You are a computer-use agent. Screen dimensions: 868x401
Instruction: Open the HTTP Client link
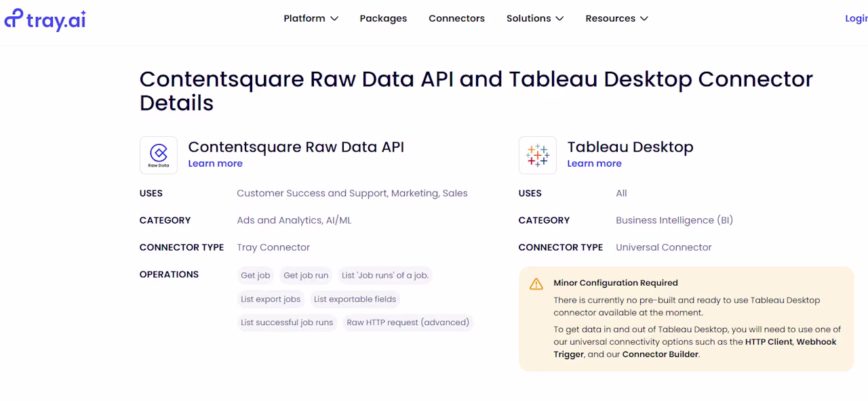click(x=768, y=342)
